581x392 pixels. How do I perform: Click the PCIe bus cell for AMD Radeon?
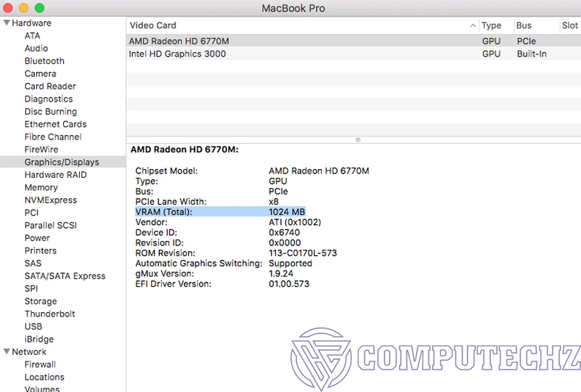526,41
